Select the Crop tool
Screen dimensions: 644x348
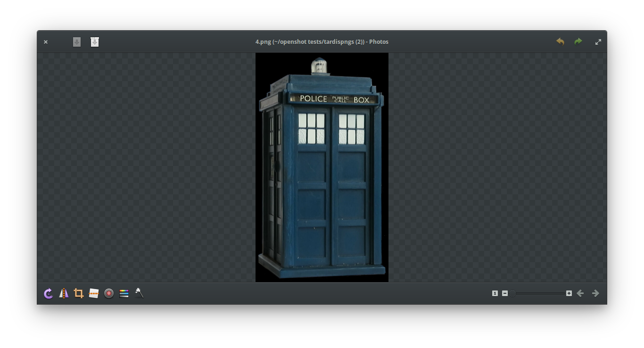point(79,293)
